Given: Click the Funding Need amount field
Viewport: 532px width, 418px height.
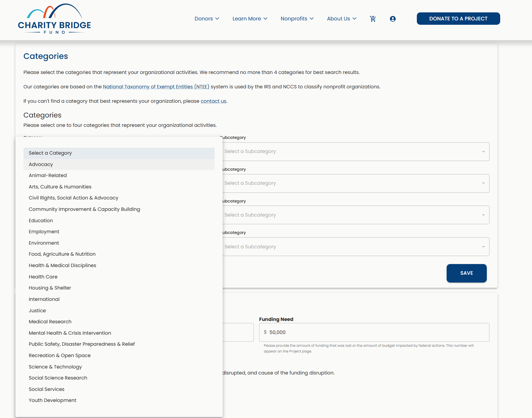Looking at the screenshot, I should tap(374, 332).
